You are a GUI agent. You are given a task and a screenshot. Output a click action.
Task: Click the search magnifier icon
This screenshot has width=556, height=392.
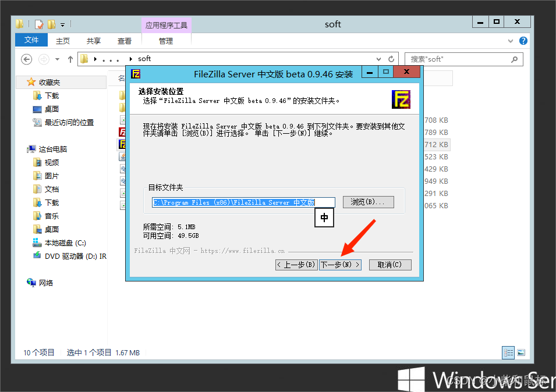tap(514, 59)
